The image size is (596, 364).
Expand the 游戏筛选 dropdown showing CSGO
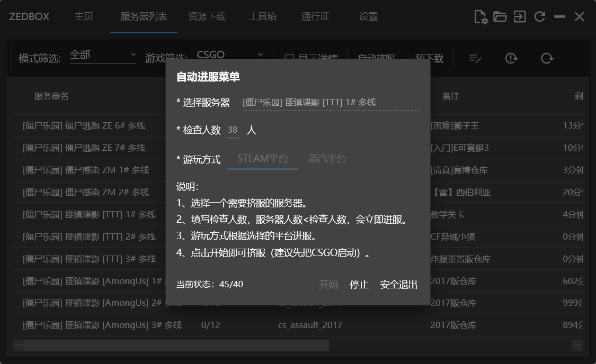tap(230, 54)
